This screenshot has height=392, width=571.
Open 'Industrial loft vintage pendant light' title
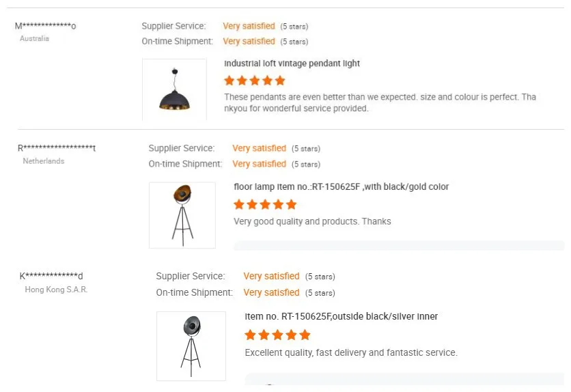[x=292, y=64]
